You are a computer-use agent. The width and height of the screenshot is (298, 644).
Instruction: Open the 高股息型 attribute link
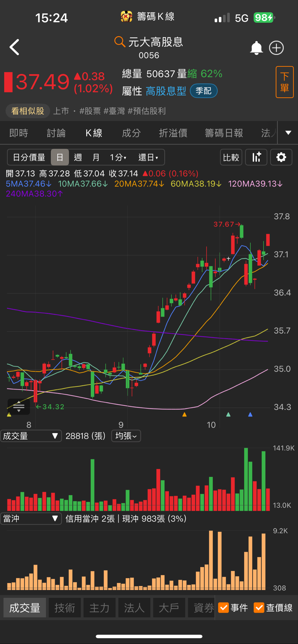pyautogui.click(x=166, y=91)
